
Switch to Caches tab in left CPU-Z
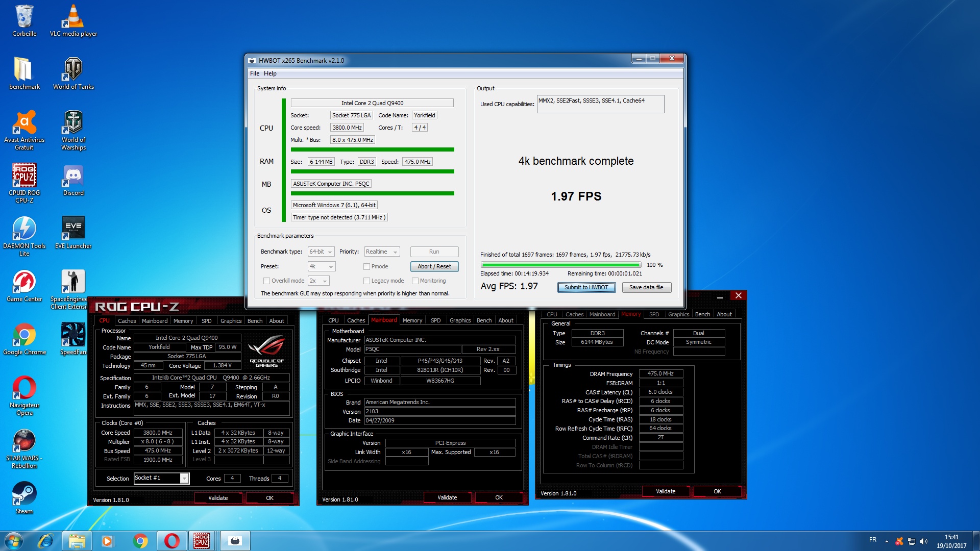tap(127, 321)
